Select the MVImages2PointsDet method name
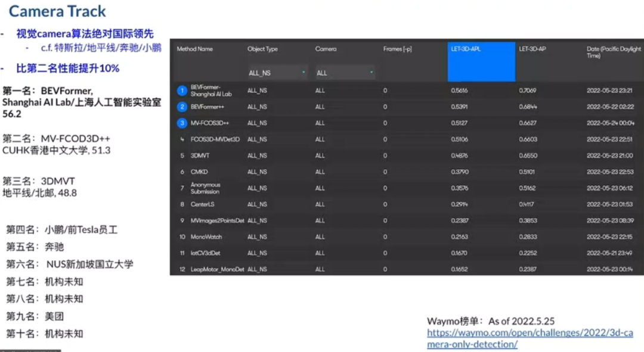 tap(217, 221)
